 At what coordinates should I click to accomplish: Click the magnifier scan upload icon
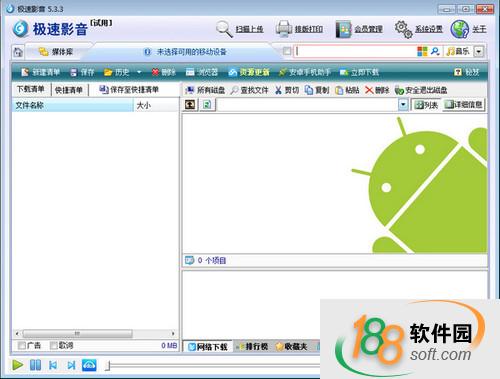[x=224, y=29]
